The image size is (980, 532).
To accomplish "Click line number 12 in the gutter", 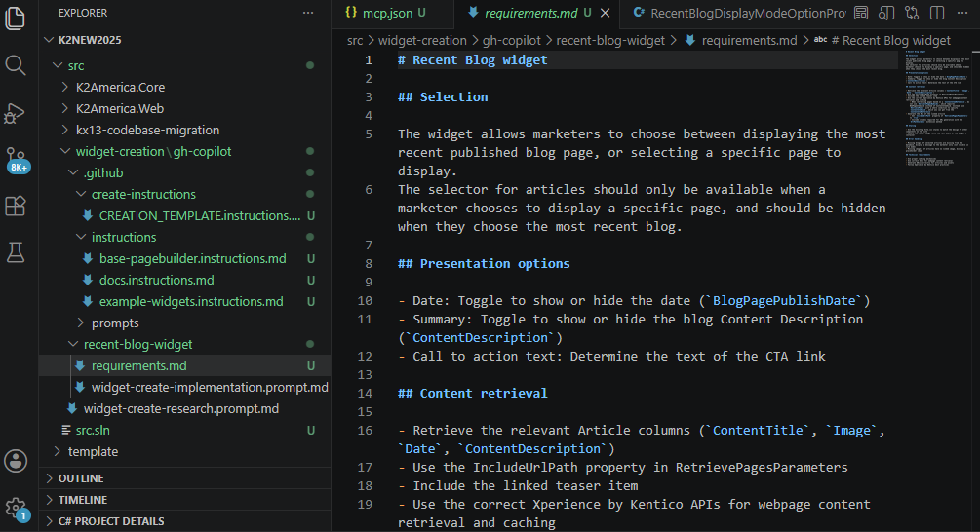I will (365, 356).
